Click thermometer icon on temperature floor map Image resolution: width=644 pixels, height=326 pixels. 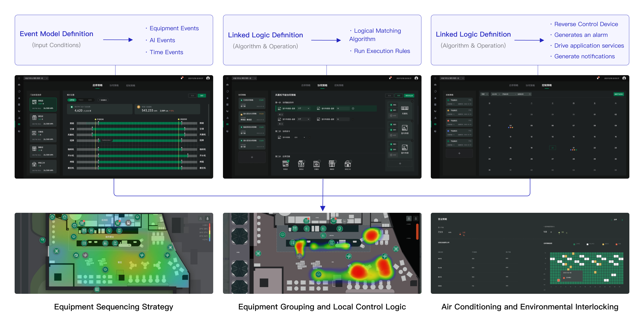point(207,218)
